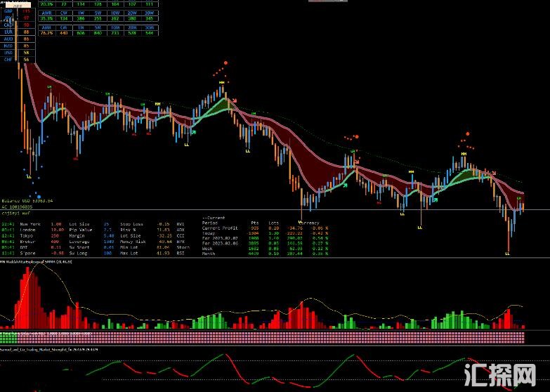Select the EUR currency strength row
Screen dimensions: 550x392
coord(8,32)
